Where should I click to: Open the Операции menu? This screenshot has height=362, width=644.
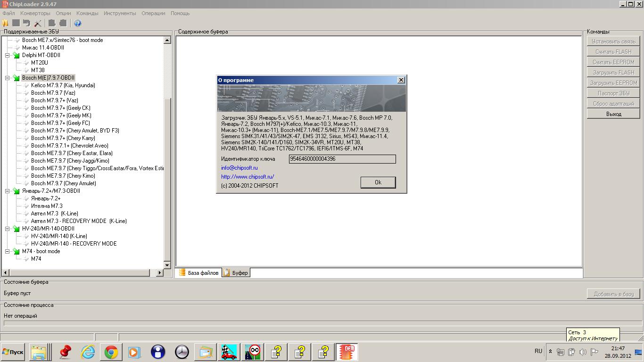point(153,13)
